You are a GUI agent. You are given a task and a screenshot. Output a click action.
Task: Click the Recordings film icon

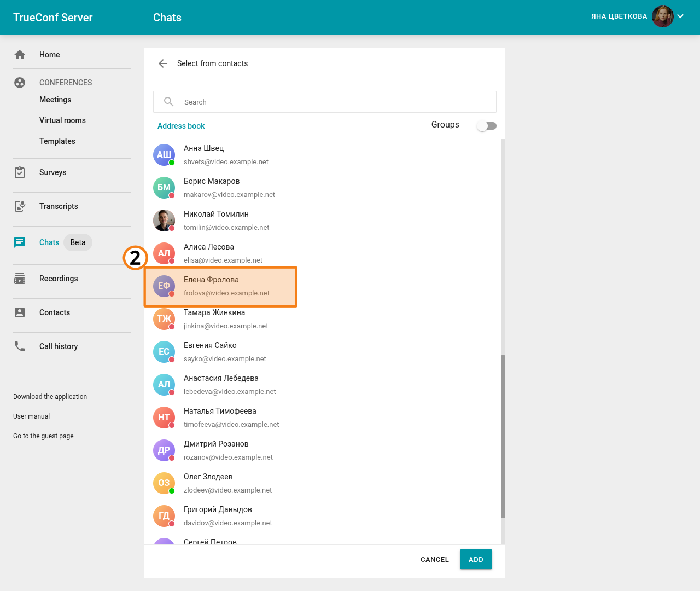click(20, 279)
